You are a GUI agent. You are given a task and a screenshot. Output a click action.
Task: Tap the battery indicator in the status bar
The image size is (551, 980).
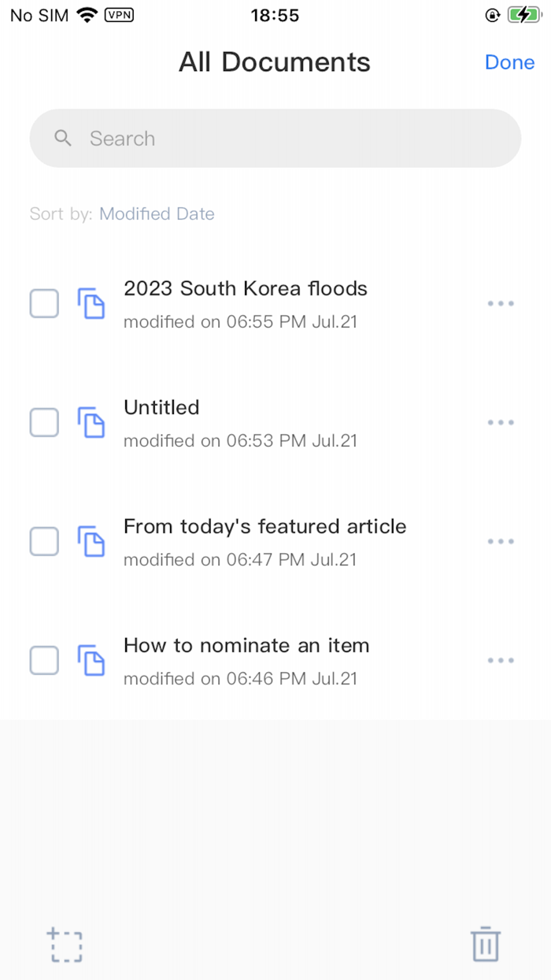click(x=524, y=13)
